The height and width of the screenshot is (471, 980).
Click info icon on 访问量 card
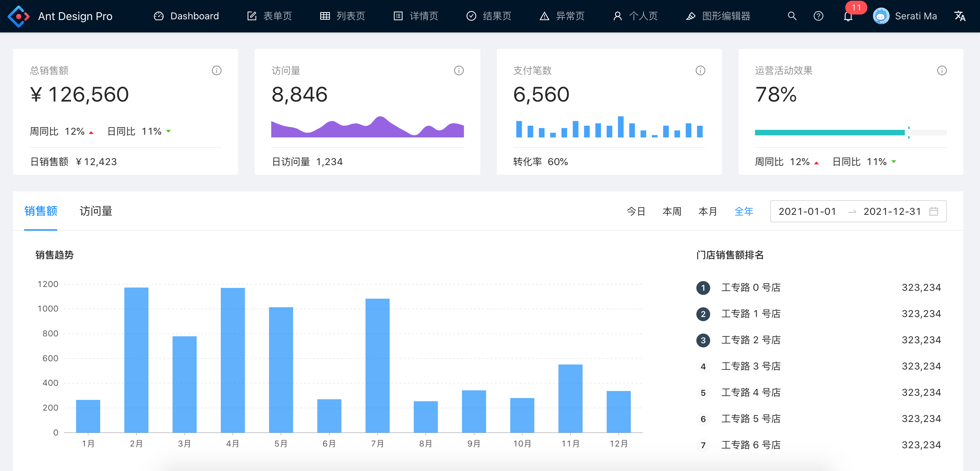point(458,70)
